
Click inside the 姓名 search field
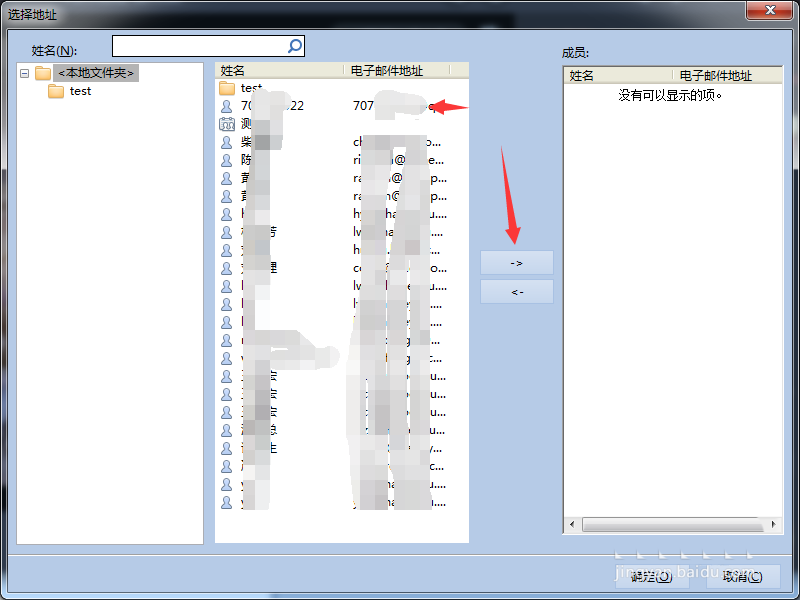pos(200,45)
